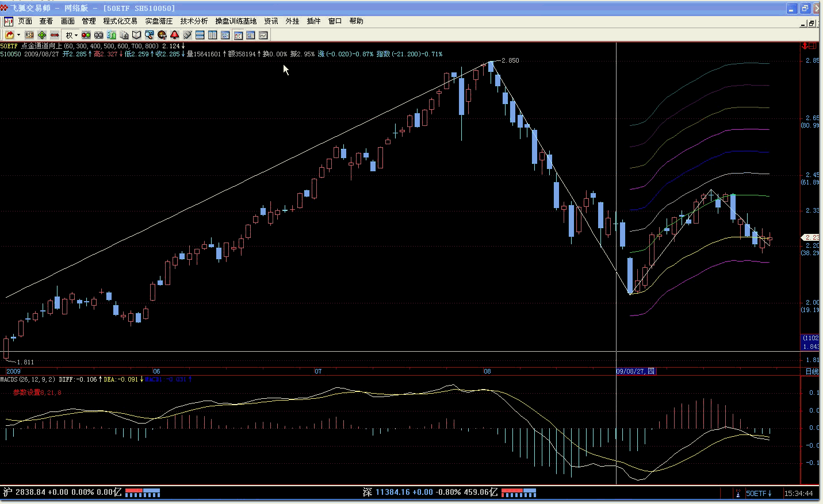Open the 资讯 menu

pyautogui.click(x=271, y=21)
